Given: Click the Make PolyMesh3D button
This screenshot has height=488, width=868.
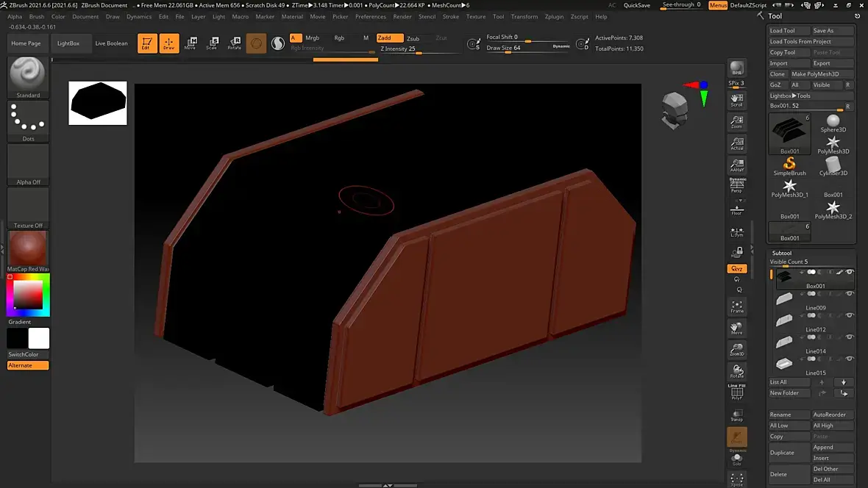Looking at the screenshot, I should tap(814, 74).
